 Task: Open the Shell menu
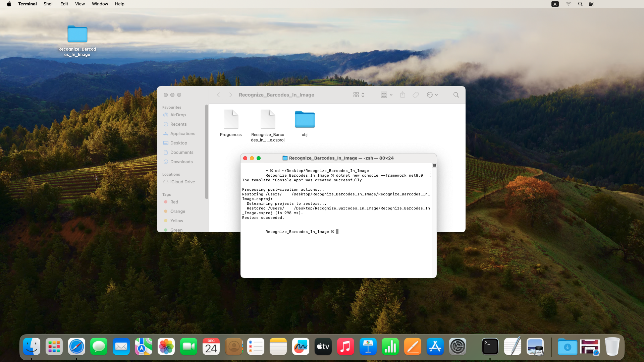48,4
